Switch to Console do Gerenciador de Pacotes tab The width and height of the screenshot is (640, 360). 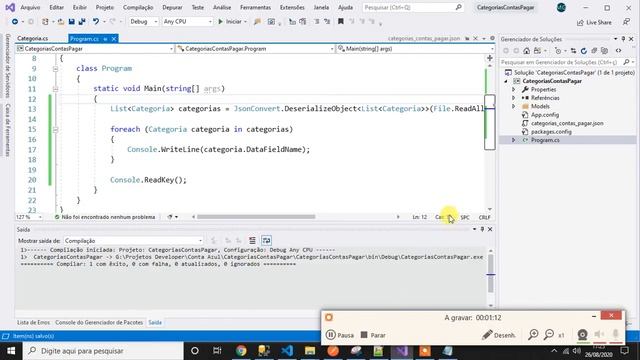tap(99, 322)
